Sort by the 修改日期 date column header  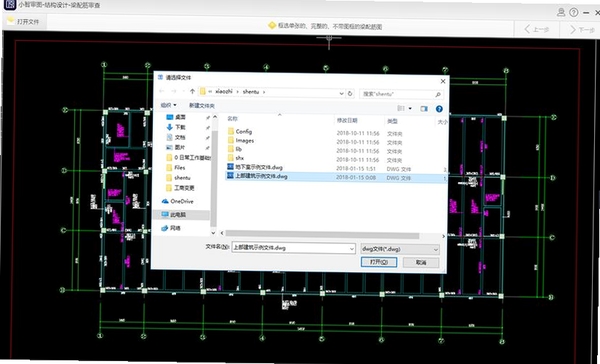[x=347, y=121]
